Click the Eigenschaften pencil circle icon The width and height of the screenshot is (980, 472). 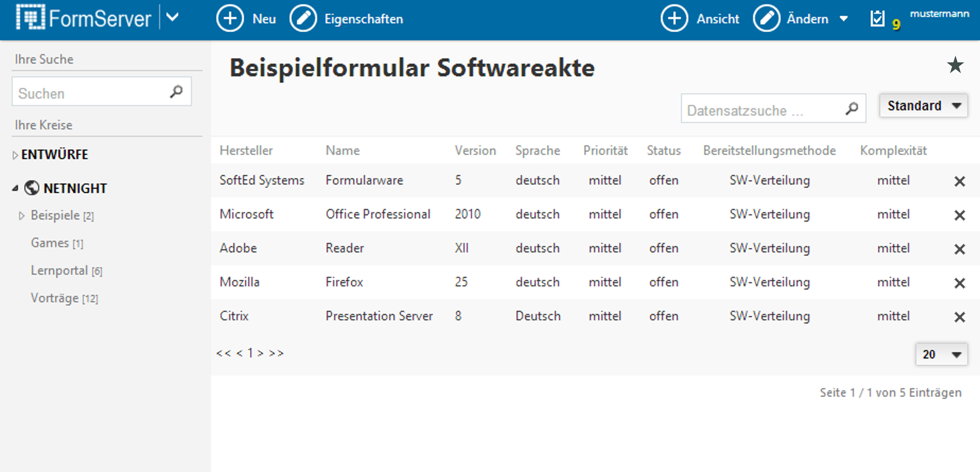303,18
